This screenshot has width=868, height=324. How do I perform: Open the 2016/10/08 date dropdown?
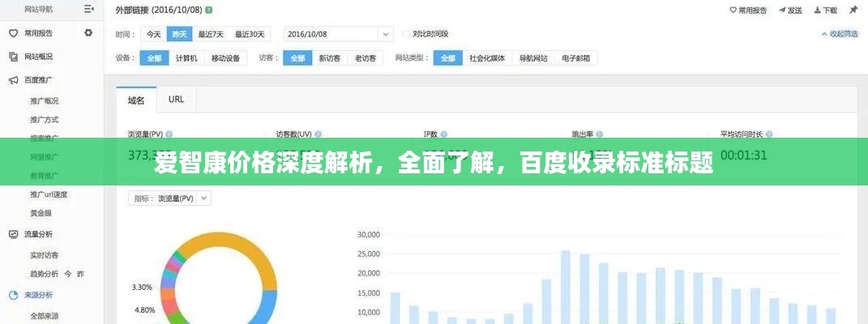point(385,34)
